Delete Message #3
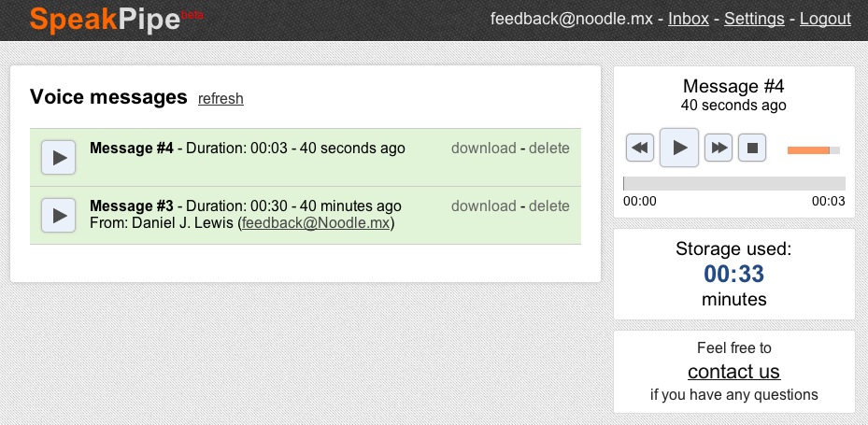868x425 pixels. pos(549,205)
